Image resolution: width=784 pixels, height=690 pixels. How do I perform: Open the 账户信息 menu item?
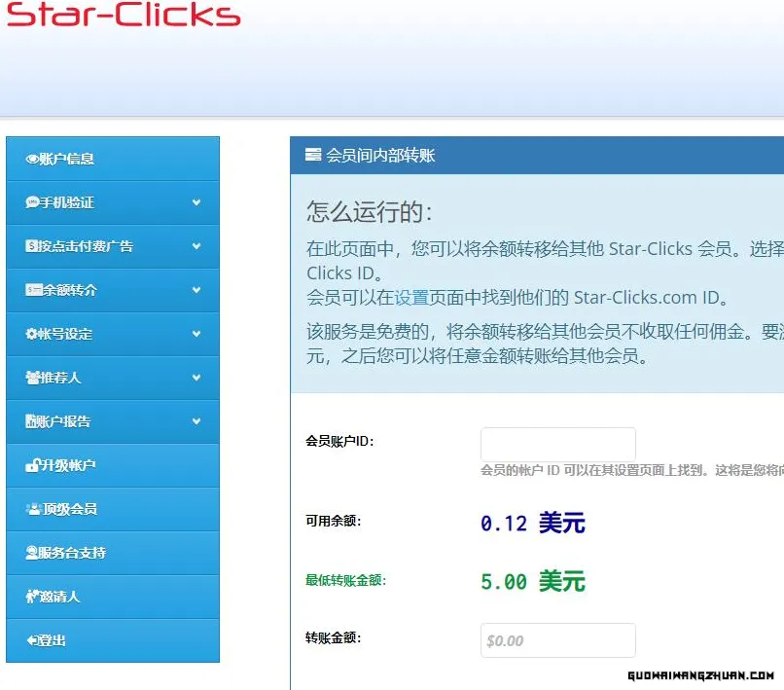click(x=113, y=159)
